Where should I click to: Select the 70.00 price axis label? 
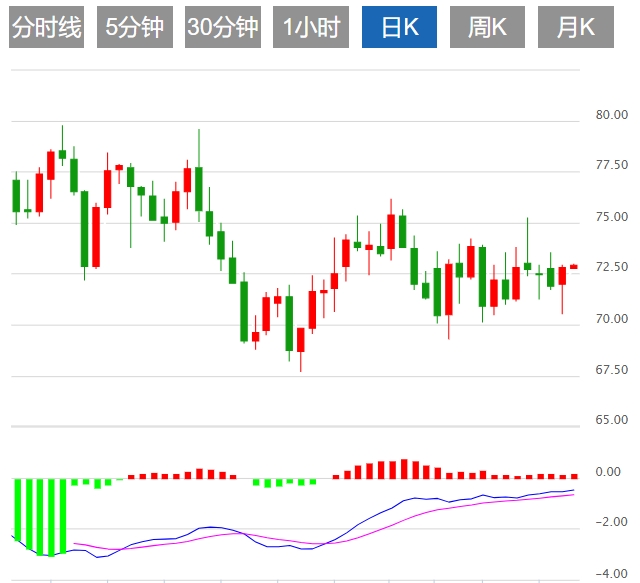click(610, 319)
